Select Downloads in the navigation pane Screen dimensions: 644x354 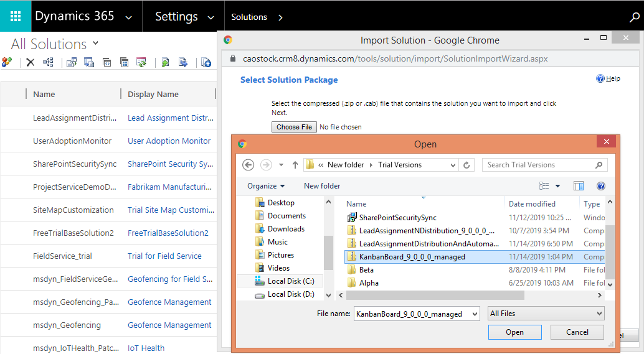[x=286, y=229]
